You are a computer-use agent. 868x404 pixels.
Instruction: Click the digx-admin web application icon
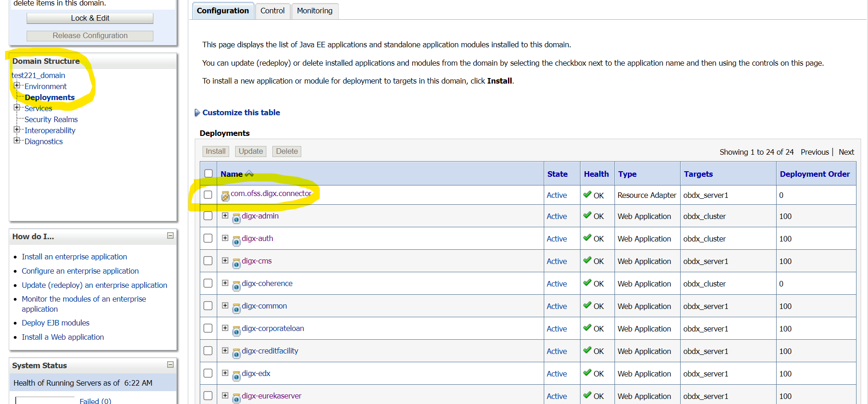237,219
